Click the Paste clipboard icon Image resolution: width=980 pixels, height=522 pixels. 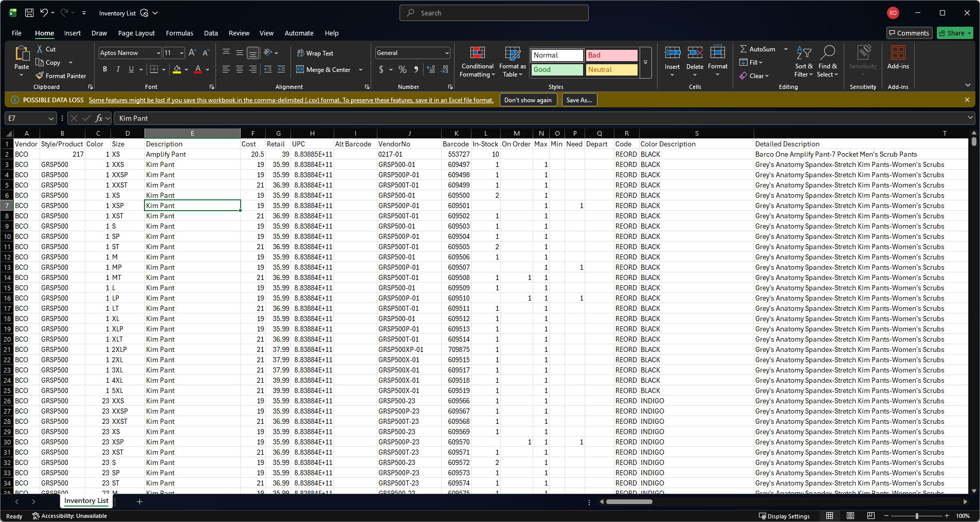22,53
